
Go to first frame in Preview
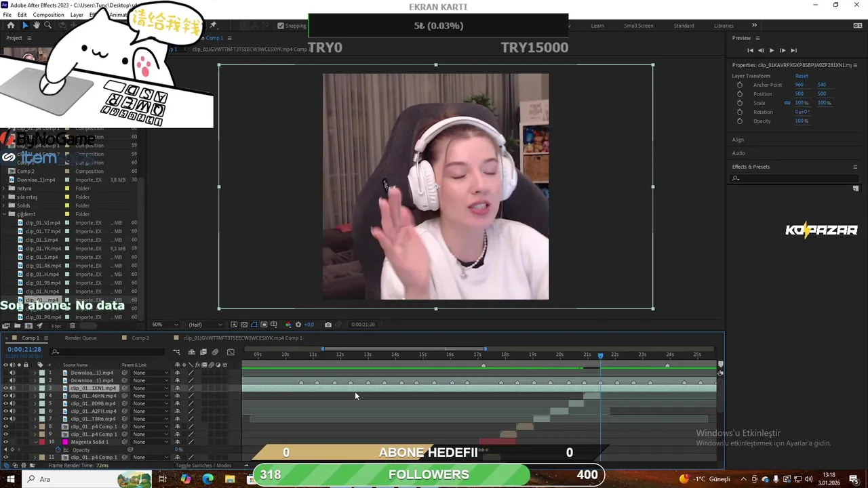pyautogui.click(x=750, y=50)
